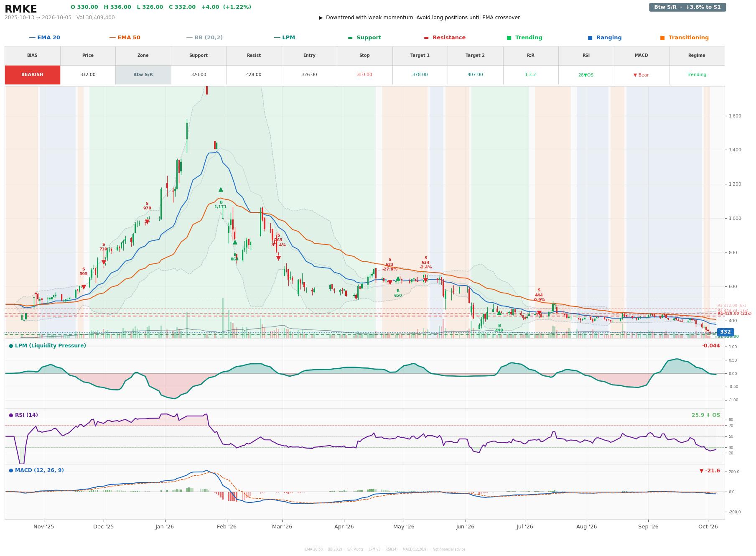Click the 26▼OS RSI table cell
This screenshot has width=756, height=556.
point(586,75)
